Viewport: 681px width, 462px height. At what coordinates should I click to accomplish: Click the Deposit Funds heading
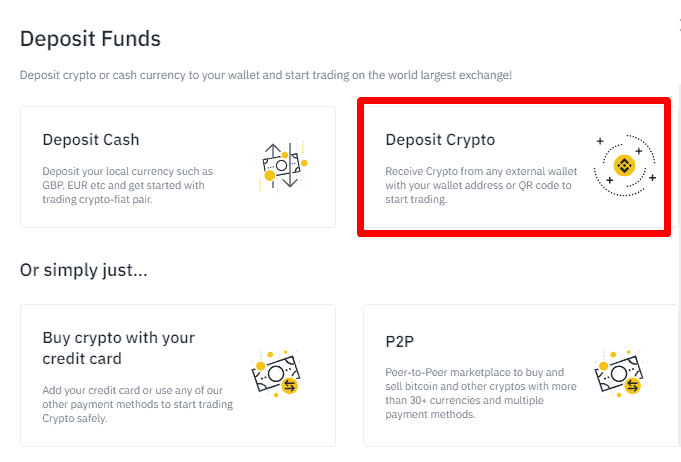coord(90,39)
